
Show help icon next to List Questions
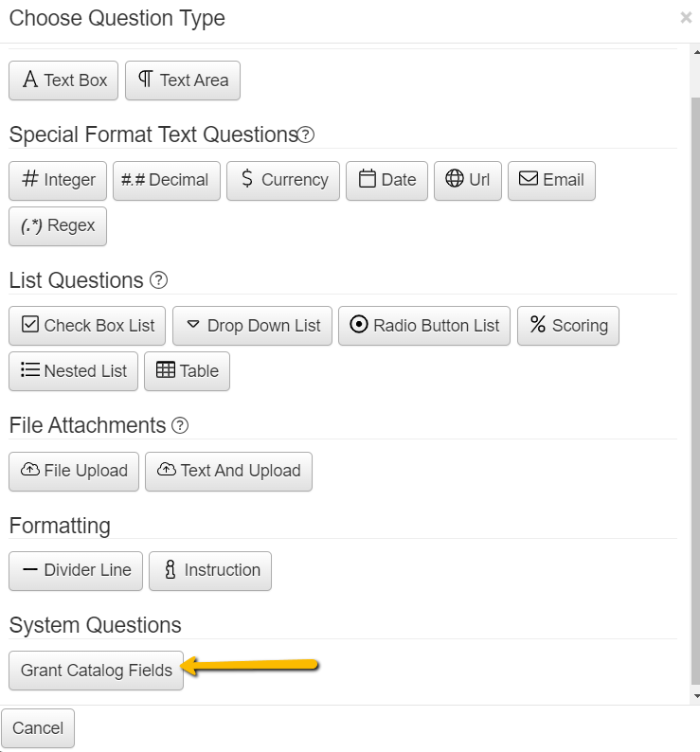tap(159, 280)
